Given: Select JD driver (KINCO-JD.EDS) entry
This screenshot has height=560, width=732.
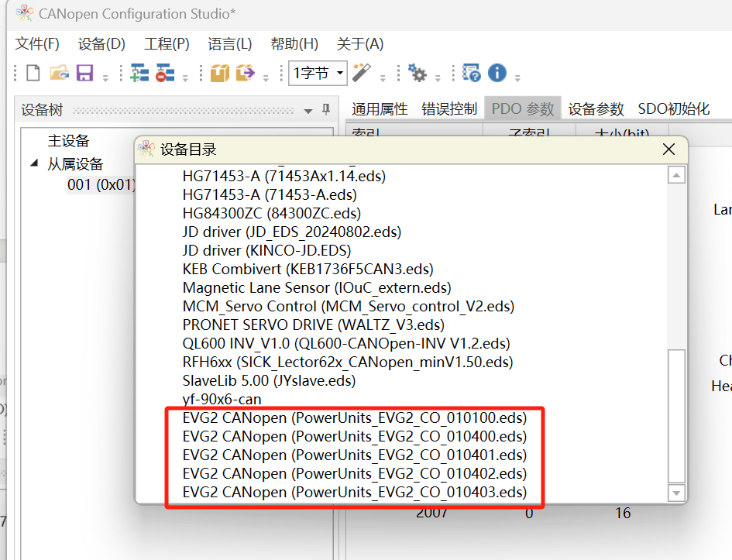Looking at the screenshot, I should (266, 251).
